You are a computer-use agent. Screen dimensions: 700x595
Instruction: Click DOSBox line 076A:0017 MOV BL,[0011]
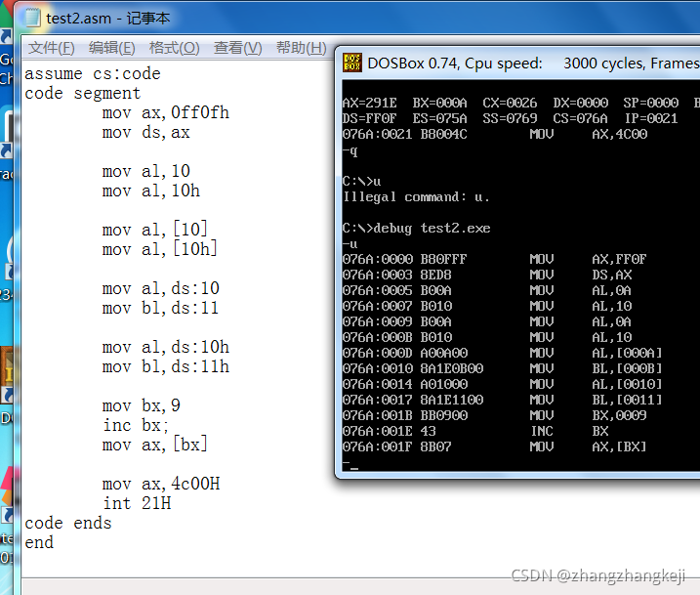pyautogui.click(x=502, y=400)
